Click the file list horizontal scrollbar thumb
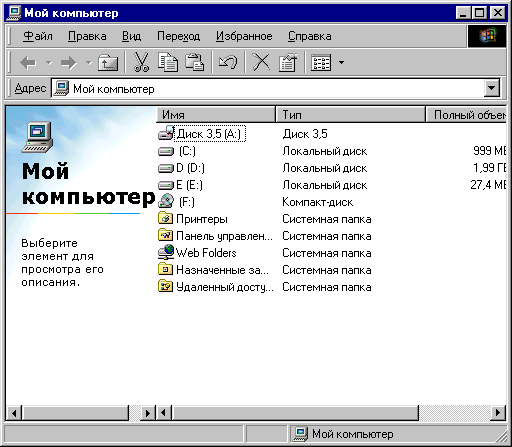This screenshot has height=447, width=512. point(295,413)
